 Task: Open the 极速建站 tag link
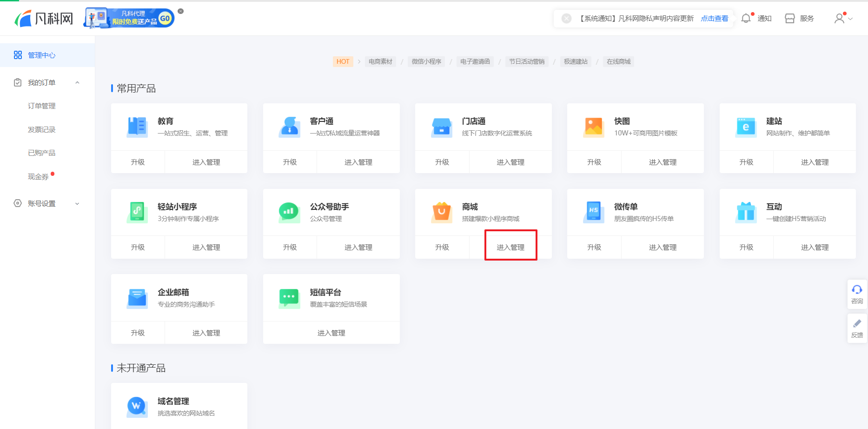[576, 61]
